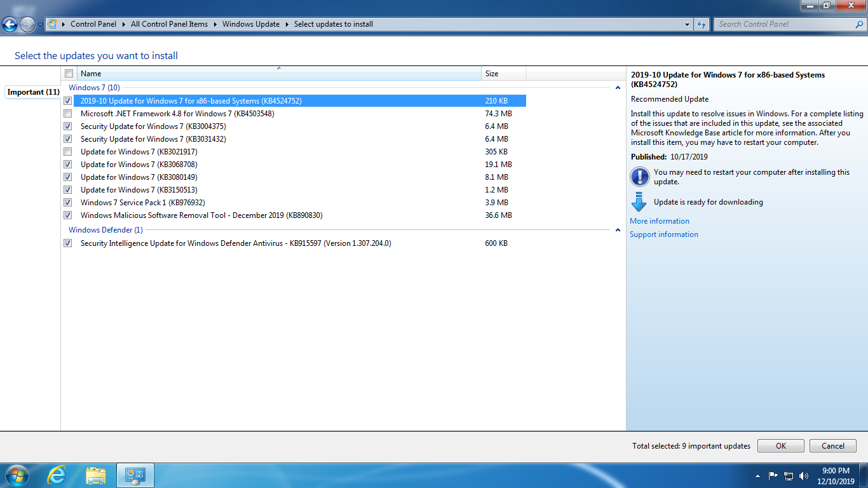Click the Back navigation arrow button
Viewport: 868px width, 488px height.
[10, 25]
